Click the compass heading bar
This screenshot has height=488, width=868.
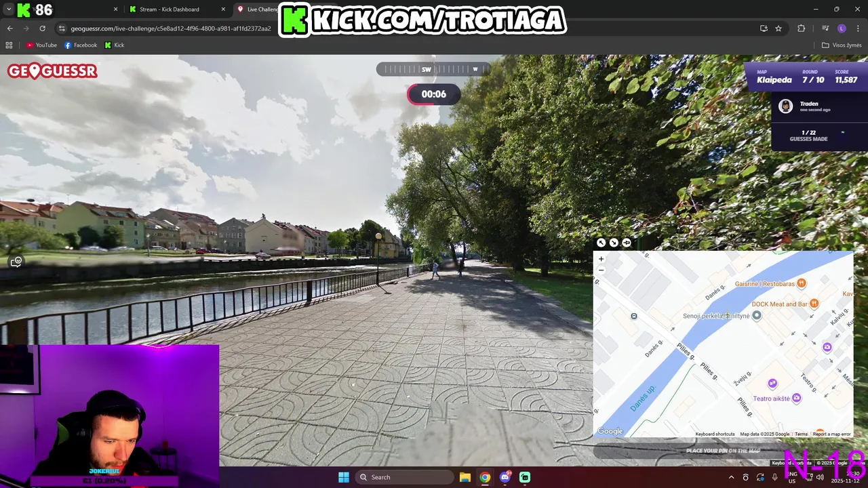click(433, 69)
